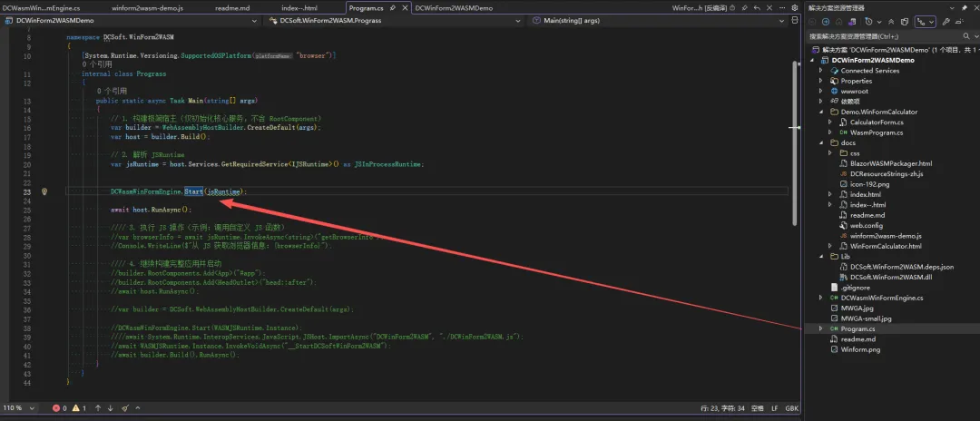
Task: Pin the Solution Explorer panel
Action: pos(964,8)
